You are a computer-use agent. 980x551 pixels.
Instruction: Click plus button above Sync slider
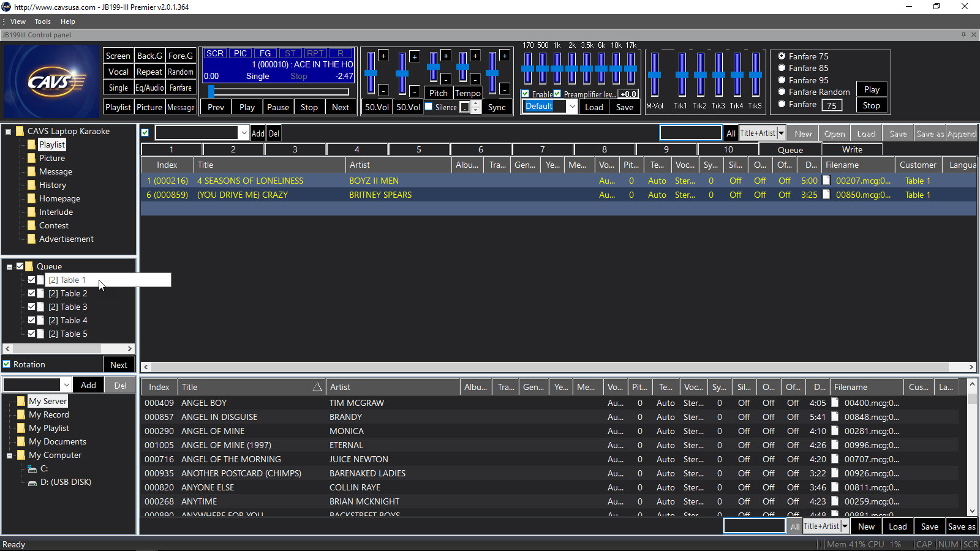point(505,56)
